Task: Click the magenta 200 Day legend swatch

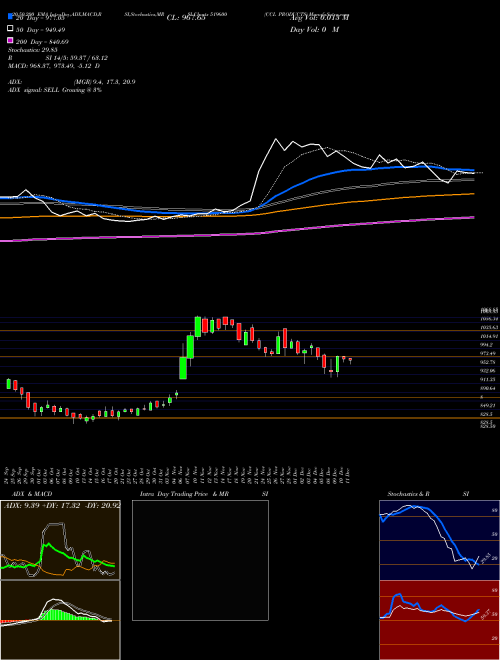Action: (x=10, y=41)
